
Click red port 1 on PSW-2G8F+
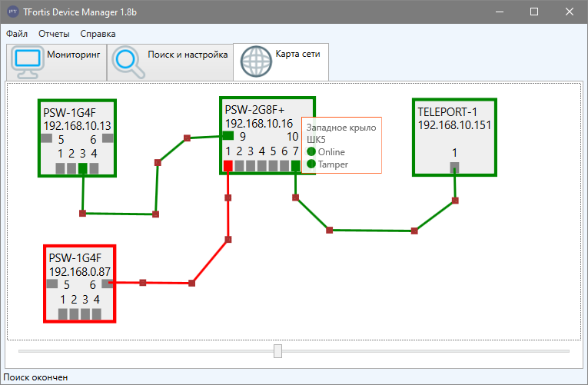[228, 166]
